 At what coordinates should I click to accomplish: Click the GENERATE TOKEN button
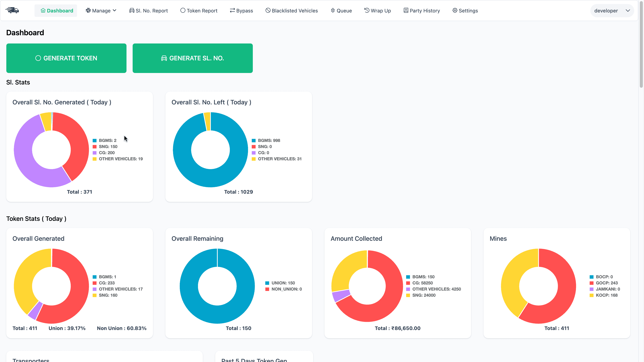click(66, 58)
